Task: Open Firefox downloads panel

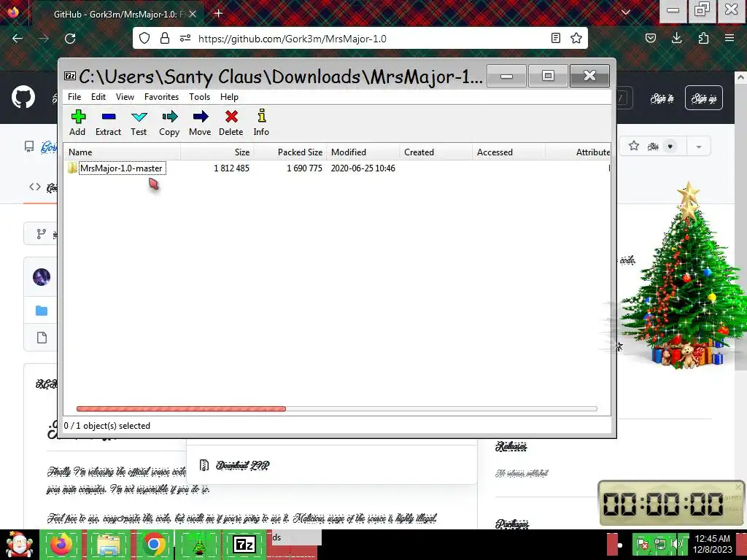Action: tap(676, 38)
